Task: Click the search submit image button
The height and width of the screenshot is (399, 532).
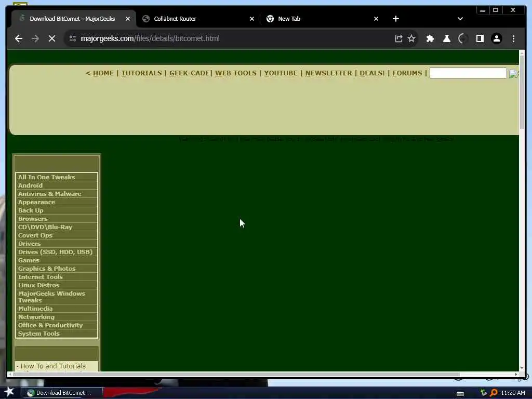Action: coord(514,74)
